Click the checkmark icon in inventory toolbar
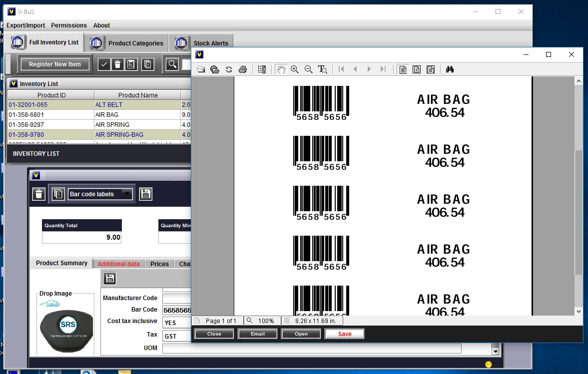Image resolution: width=588 pixels, height=374 pixels. pyautogui.click(x=104, y=64)
